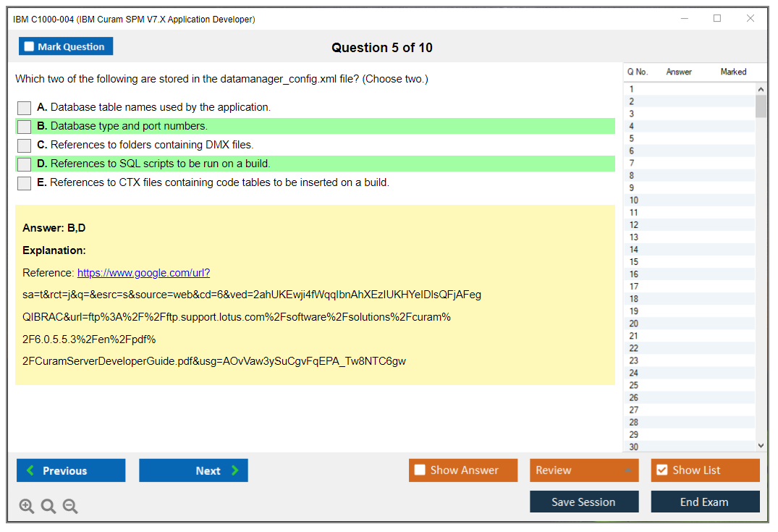
Task: Click the reset zoom magnifier icon
Action: (48, 507)
